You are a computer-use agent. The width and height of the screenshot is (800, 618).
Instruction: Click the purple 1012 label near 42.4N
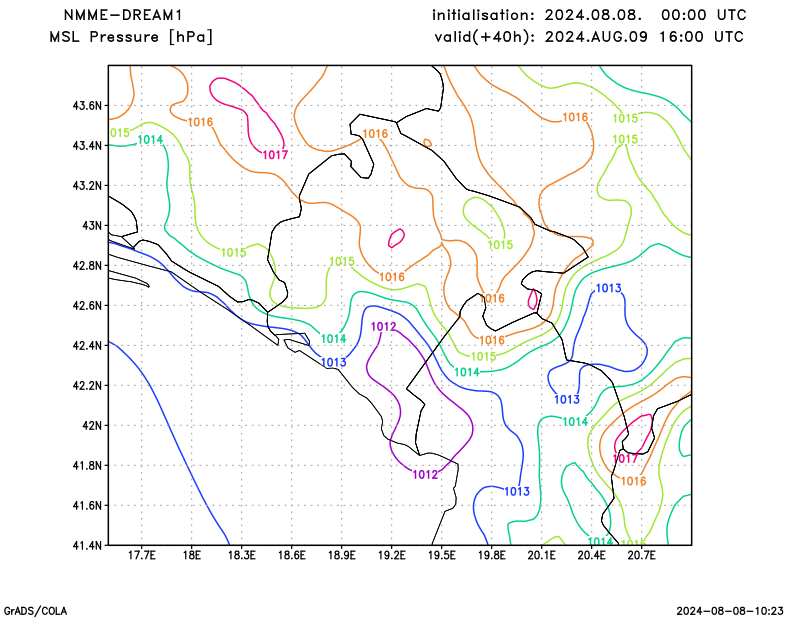click(384, 327)
